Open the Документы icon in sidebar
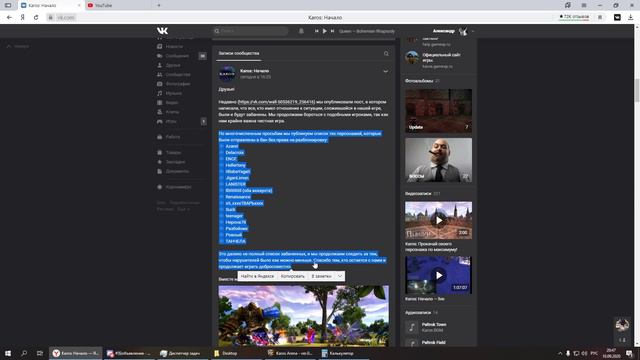640x360 pixels. 160,171
